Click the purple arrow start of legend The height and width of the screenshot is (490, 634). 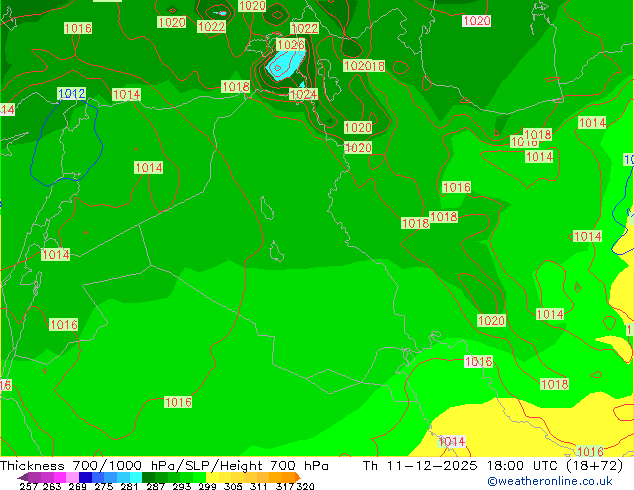(x=23, y=477)
